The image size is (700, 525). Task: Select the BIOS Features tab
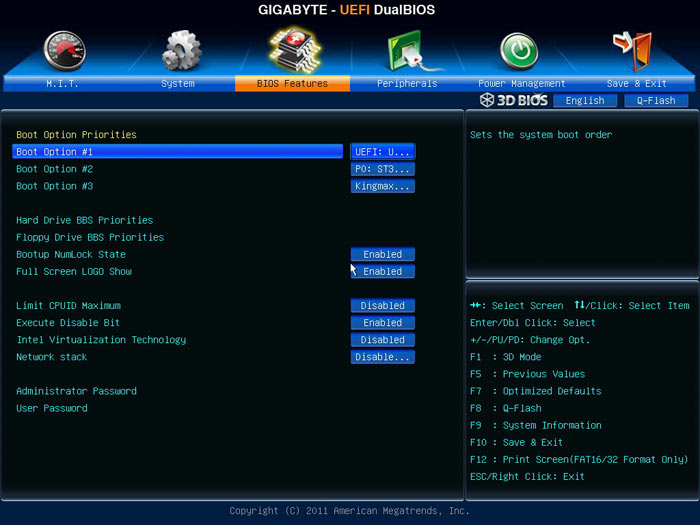(292, 83)
